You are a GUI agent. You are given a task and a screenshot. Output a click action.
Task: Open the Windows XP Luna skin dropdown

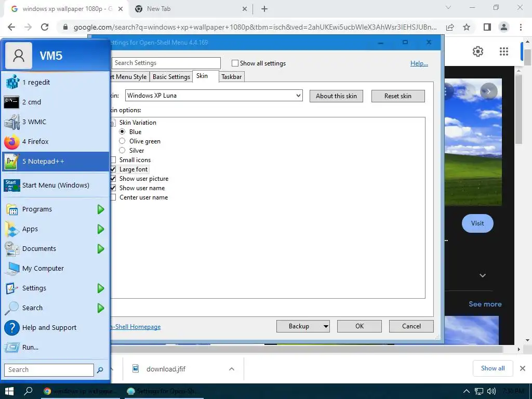click(x=214, y=96)
